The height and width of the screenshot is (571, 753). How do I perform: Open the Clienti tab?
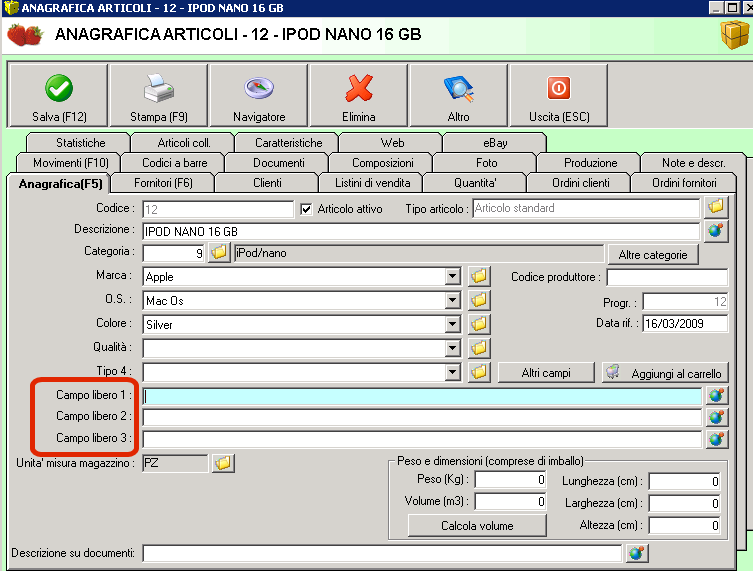pyautogui.click(x=267, y=183)
